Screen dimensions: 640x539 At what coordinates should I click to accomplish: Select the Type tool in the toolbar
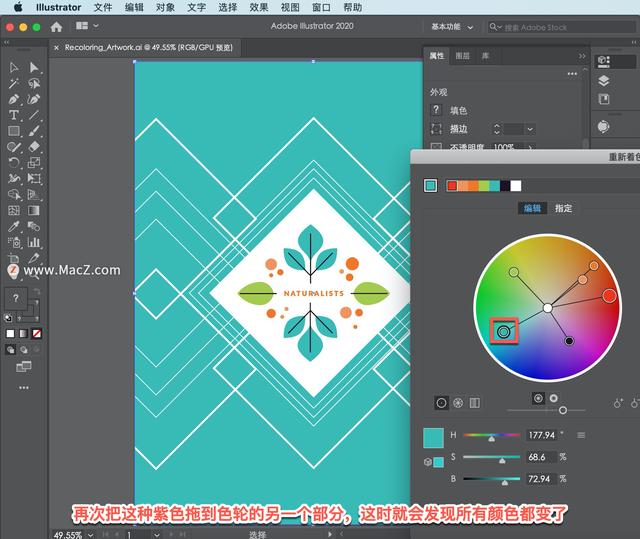(x=14, y=115)
